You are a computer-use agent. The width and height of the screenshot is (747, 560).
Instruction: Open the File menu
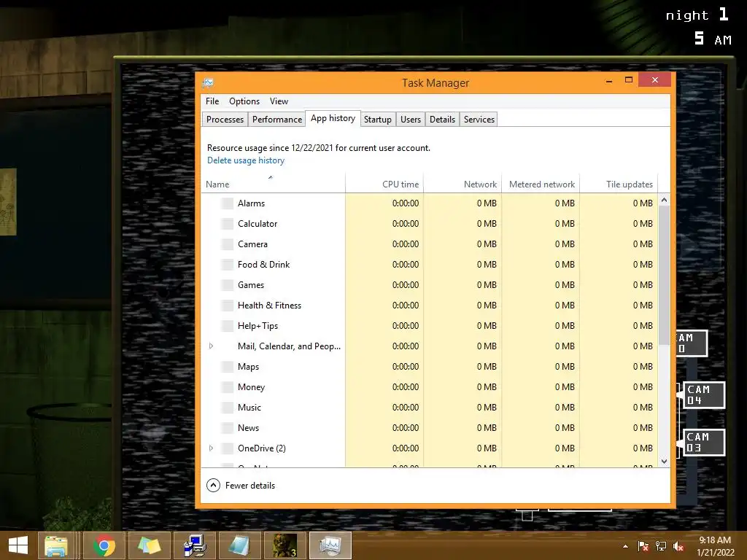tap(212, 101)
